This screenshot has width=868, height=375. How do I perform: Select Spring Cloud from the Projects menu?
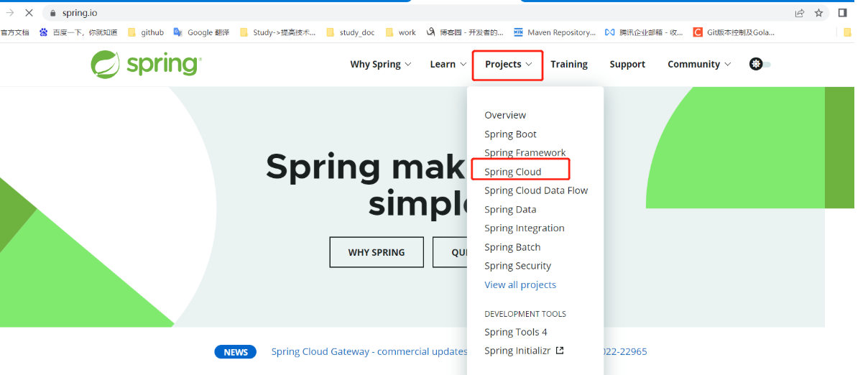(513, 172)
